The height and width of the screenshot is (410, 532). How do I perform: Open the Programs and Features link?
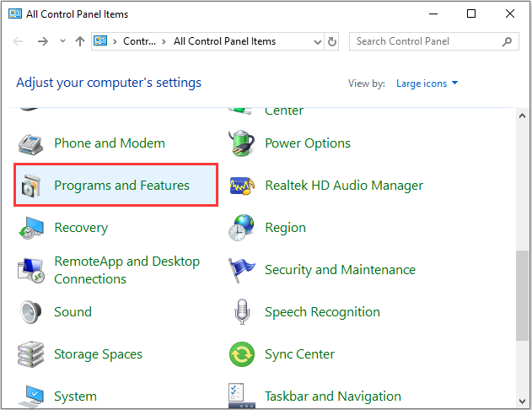point(121,186)
